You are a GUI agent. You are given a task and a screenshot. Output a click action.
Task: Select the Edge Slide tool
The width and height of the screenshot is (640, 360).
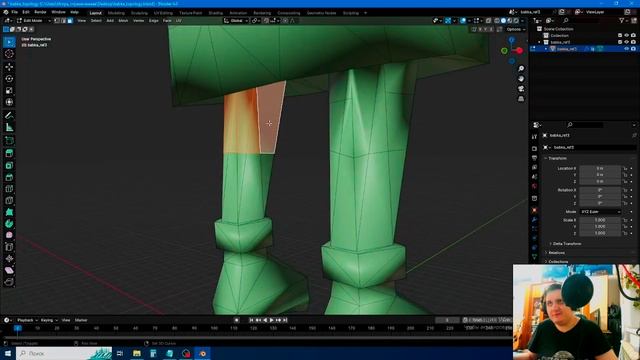pos(9,247)
